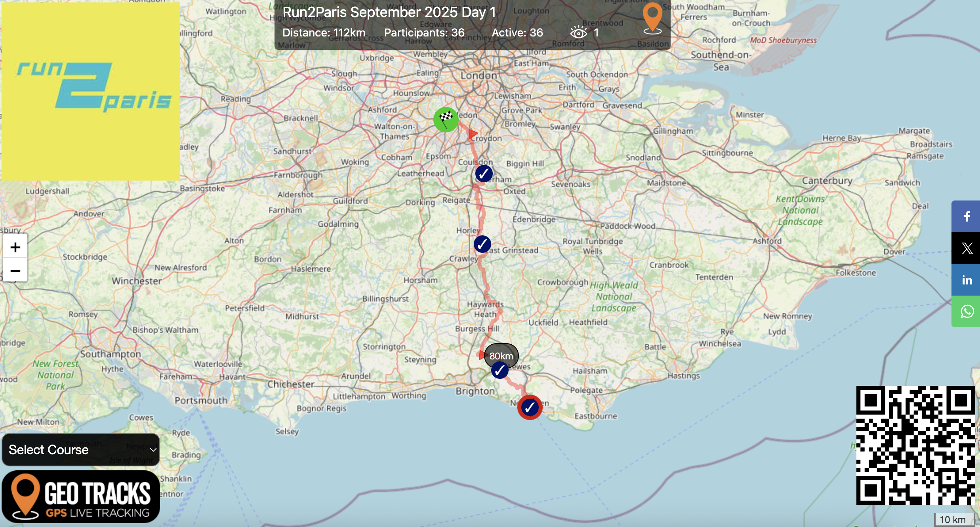Click the checkpoint marker near Crawley
This screenshot has height=527, width=980.
coord(482,244)
